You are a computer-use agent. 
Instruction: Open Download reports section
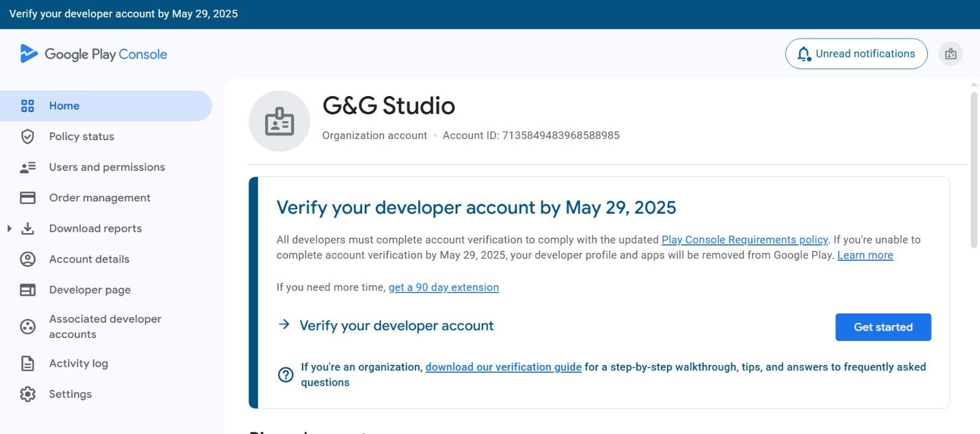(x=106, y=228)
